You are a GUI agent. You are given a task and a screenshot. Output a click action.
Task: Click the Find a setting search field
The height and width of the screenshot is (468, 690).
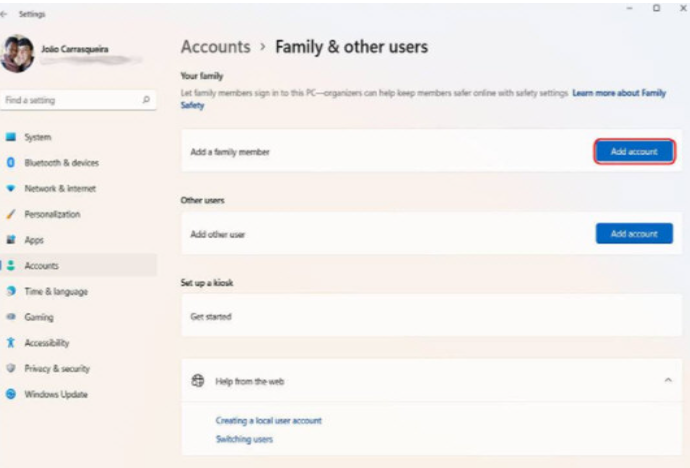[70, 100]
